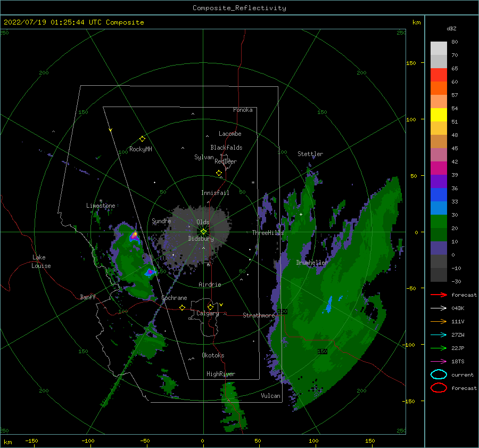Viewport: 479px width, 448px height.
Task: Click the yellow diamond marker below RedDeer
Action: pos(219,173)
